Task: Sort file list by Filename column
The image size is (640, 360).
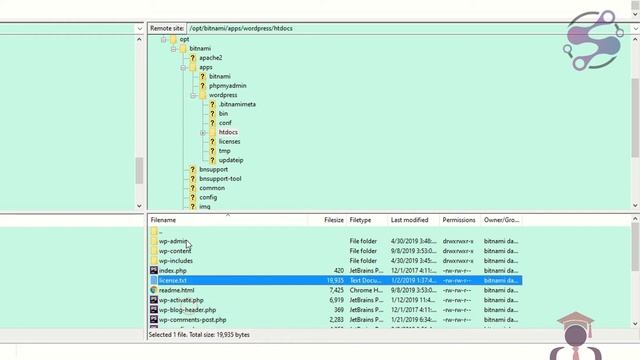Action: [228, 220]
